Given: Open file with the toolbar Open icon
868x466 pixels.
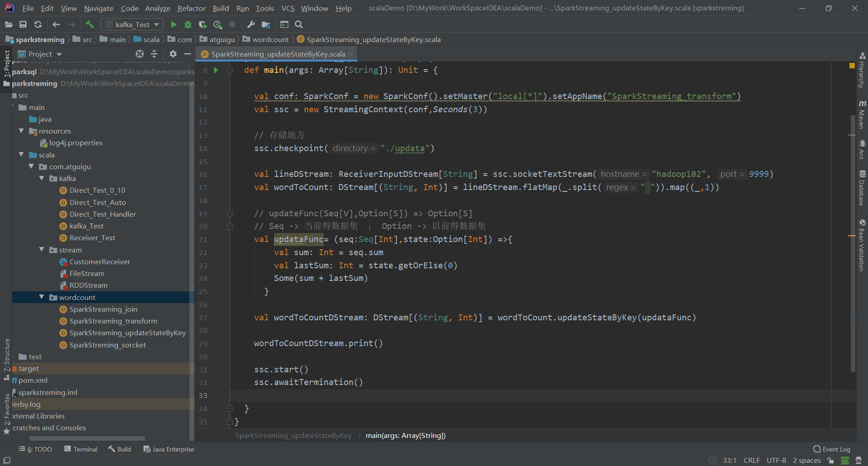Looking at the screenshot, I should click(x=9, y=24).
